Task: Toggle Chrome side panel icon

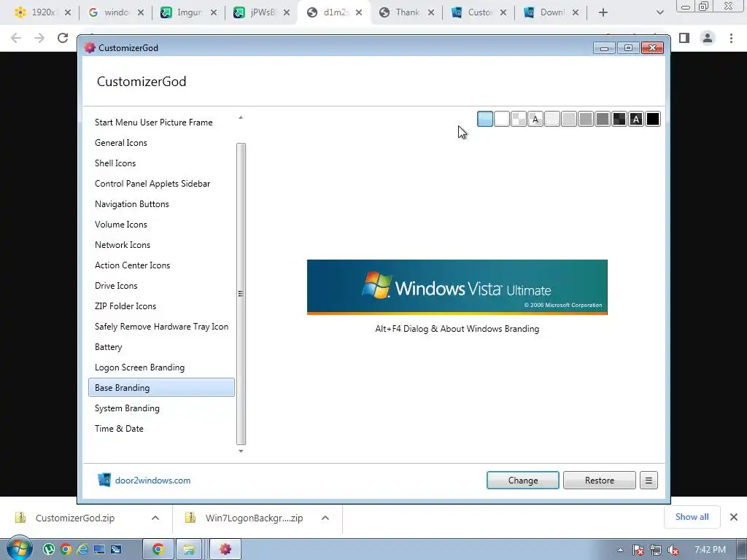Action: (684, 38)
